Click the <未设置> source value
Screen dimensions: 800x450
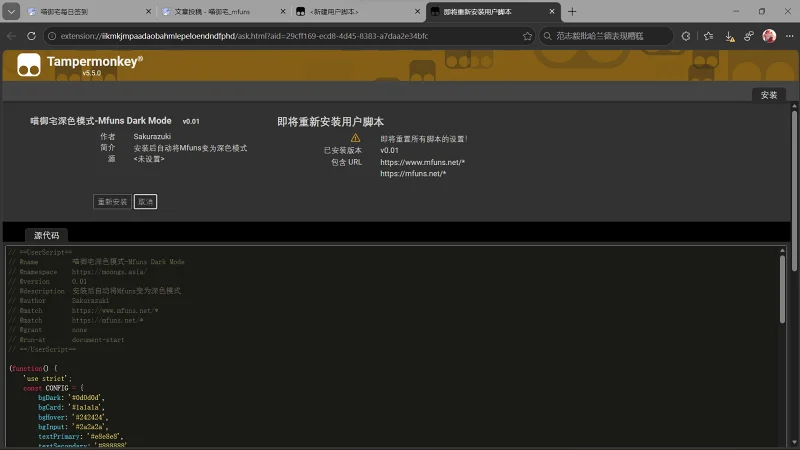point(149,159)
